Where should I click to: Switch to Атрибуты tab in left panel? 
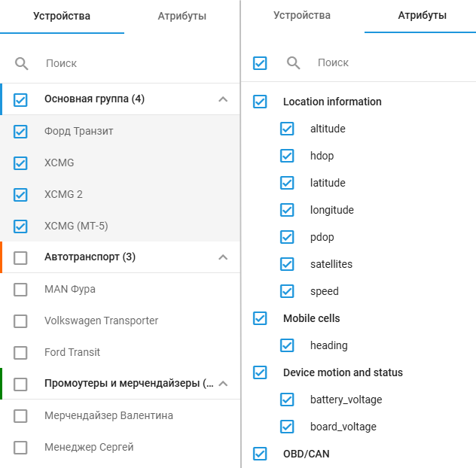click(182, 17)
